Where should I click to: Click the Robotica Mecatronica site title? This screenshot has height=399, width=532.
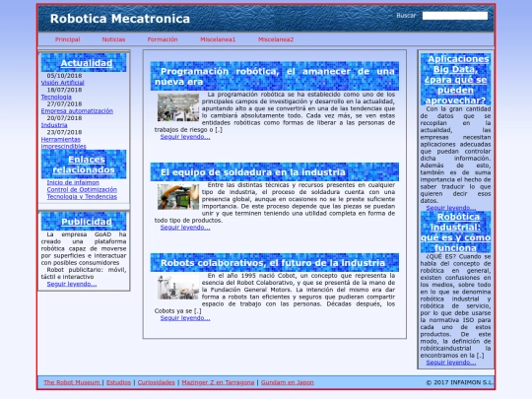point(120,19)
